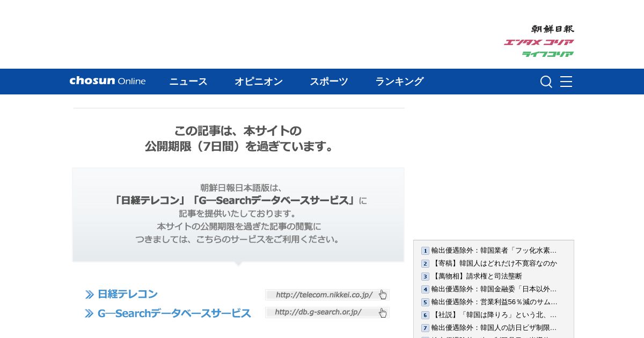The height and width of the screenshot is (338, 644).
Task: Open the ライフコリア logo link
Action: coord(548,54)
